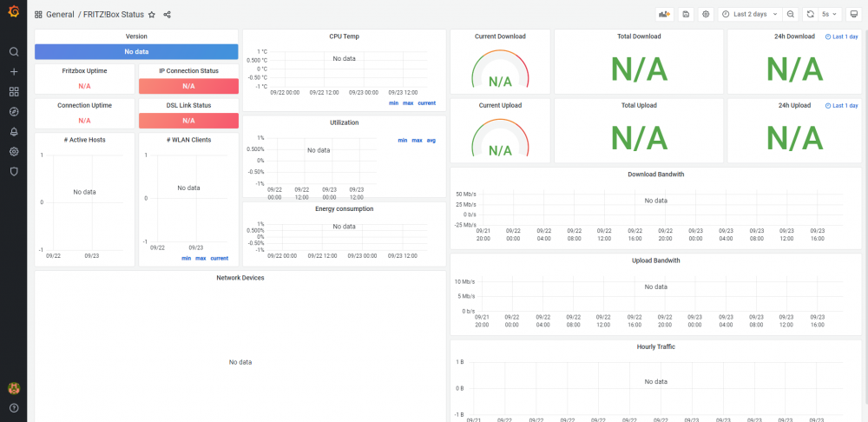
Task: Open the Help question mark icon
Action: [14, 408]
